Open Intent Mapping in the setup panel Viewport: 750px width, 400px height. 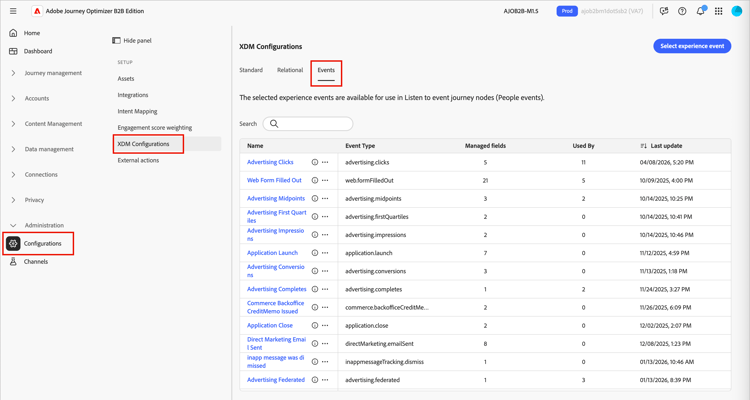coord(137,111)
